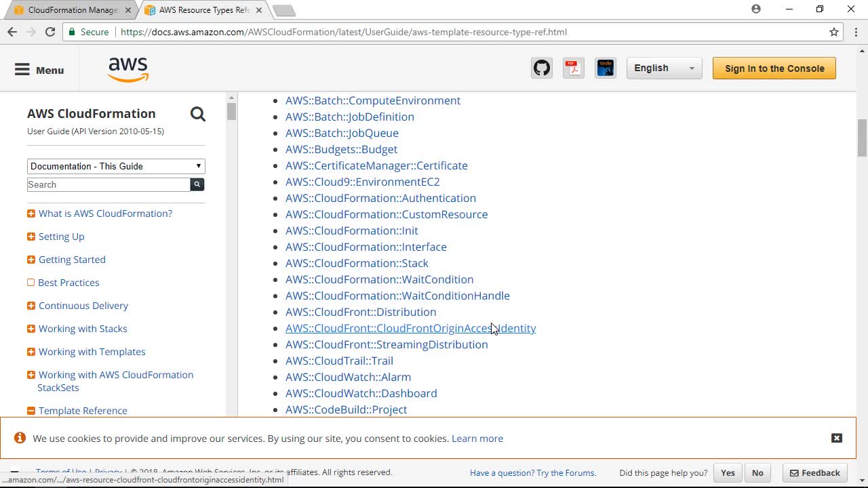The image size is (868, 488).
Task: Open AWS::Batch::JobDefinition reference
Action: [x=350, y=117]
